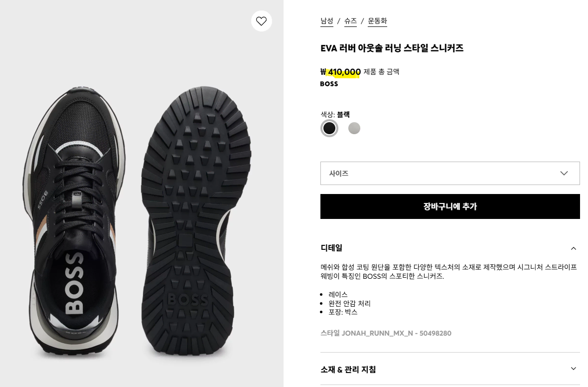Choose the gray color swatch
Image resolution: width=588 pixels, height=387 pixels.
coord(354,128)
